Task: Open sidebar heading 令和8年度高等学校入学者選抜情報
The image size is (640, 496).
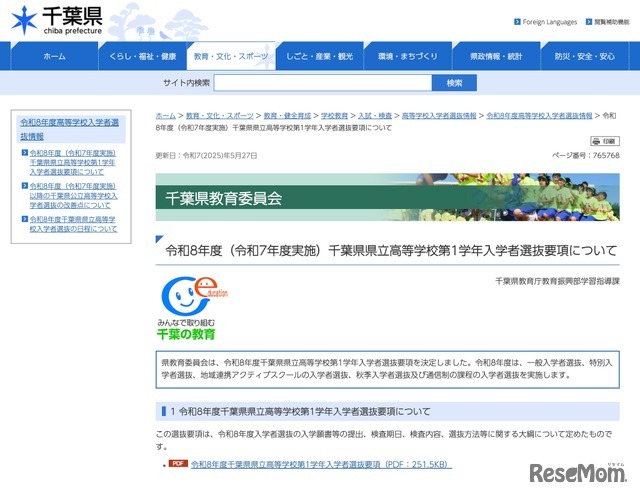Action: [x=69, y=129]
